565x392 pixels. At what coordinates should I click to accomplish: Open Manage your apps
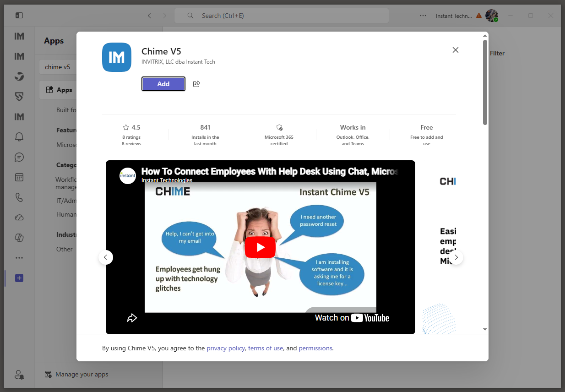coord(77,374)
